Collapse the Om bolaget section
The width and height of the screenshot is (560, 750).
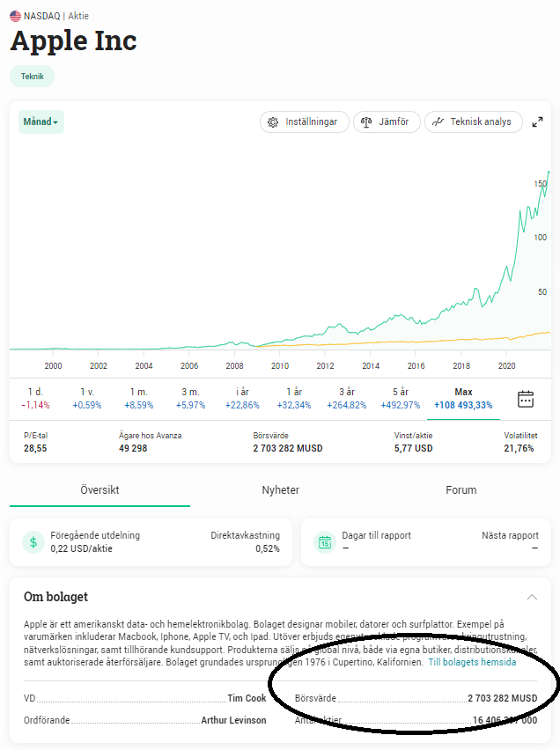click(532, 597)
